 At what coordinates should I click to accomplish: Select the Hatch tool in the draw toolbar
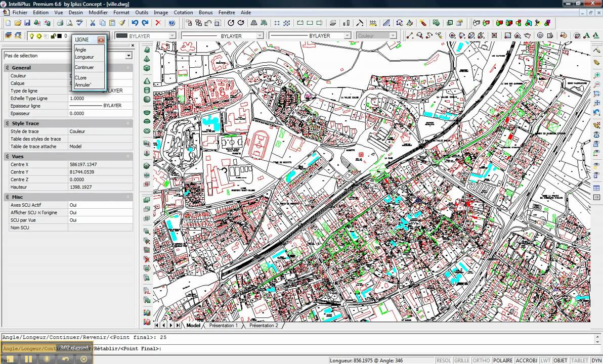pos(577,36)
